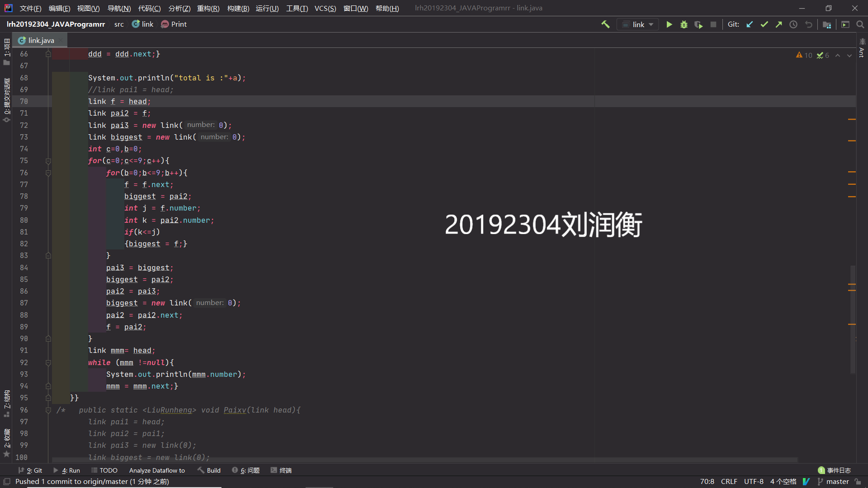This screenshot has width=868, height=488.
Task: Click the 'total is :' println statement
Action: coord(167,78)
